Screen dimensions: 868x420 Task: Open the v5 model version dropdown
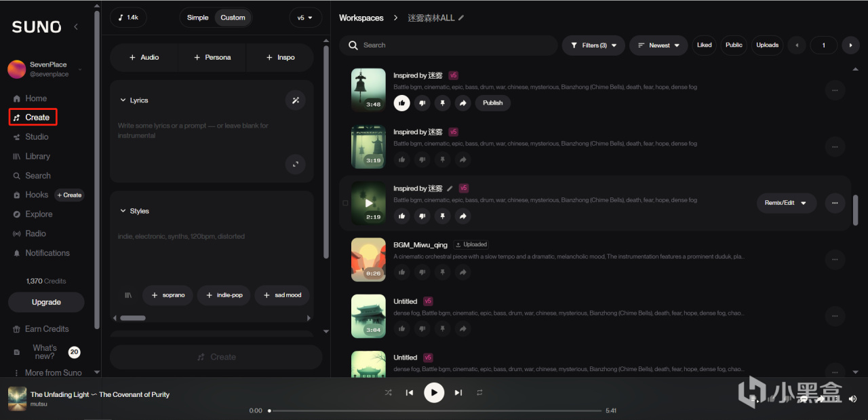point(305,18)
